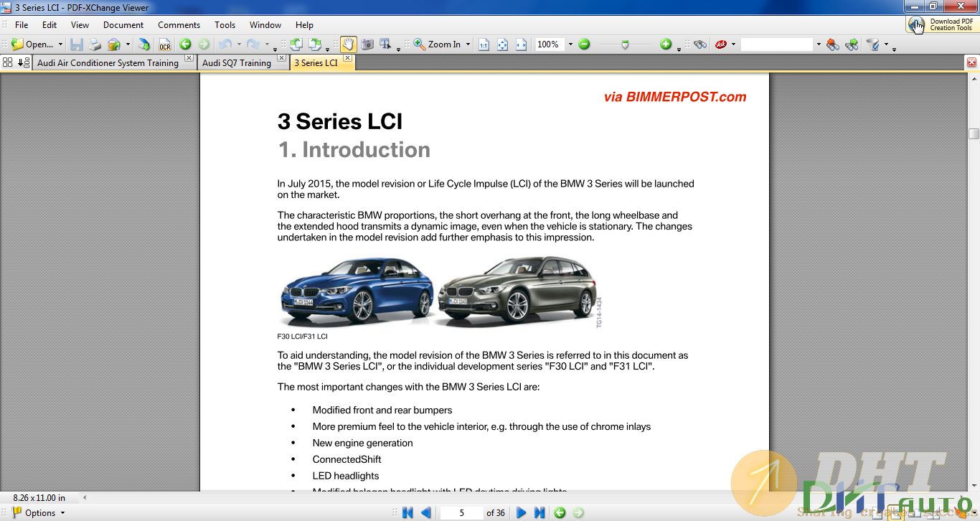Expand the Open recent files dropdown arrow
This screenshot has width=980, height=521.
pyautogui.click(x=60, y=44)
